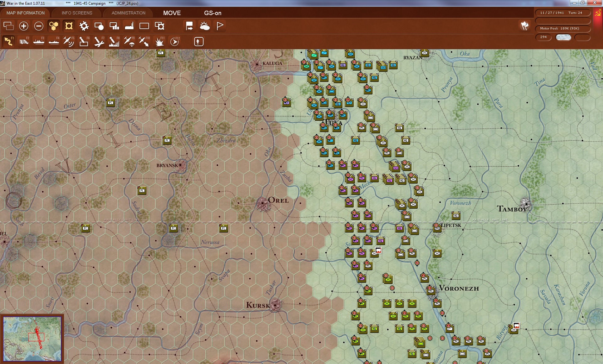Select the unit on Voronezh city
This screenshot has width=603, height=364.
431,291
